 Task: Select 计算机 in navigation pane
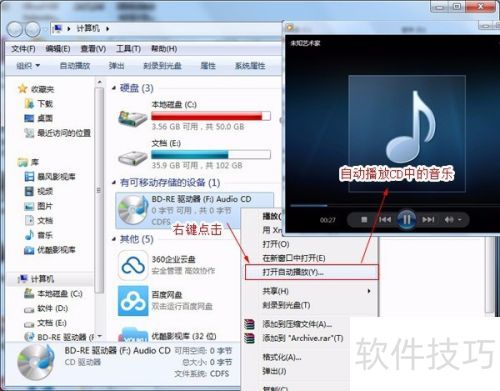(37, 279)
